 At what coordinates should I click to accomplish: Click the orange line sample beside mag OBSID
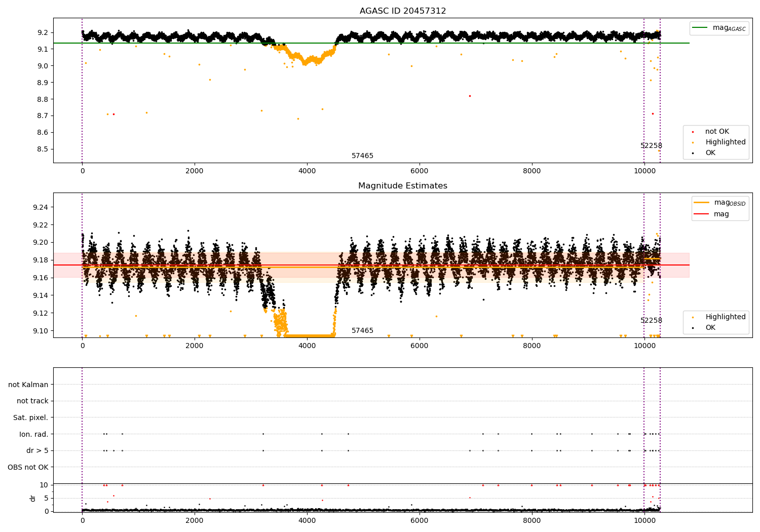tap(702, 203)
